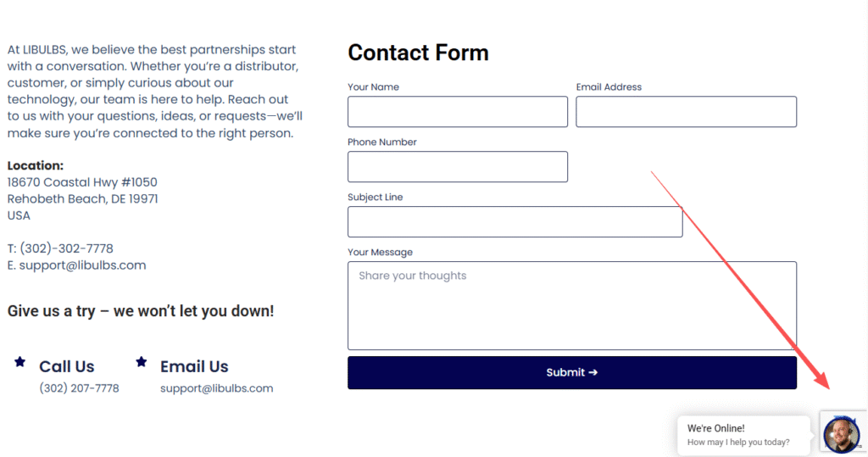Open the live chat agent avatar
The height and width of the screenshot is (457, 868).
tap(841, 435)
